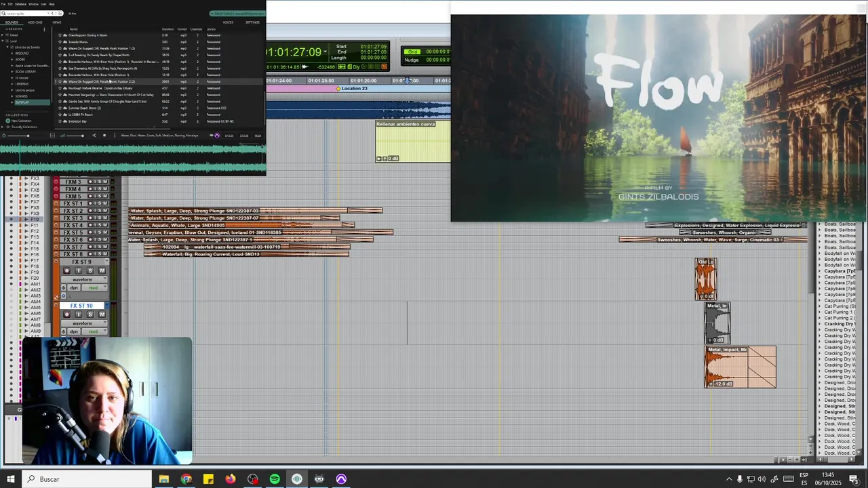This screenshot has height=488, width=868.
Task: Toggle the Local library checkbox in Soundly
Action: (x=7, y=41)
